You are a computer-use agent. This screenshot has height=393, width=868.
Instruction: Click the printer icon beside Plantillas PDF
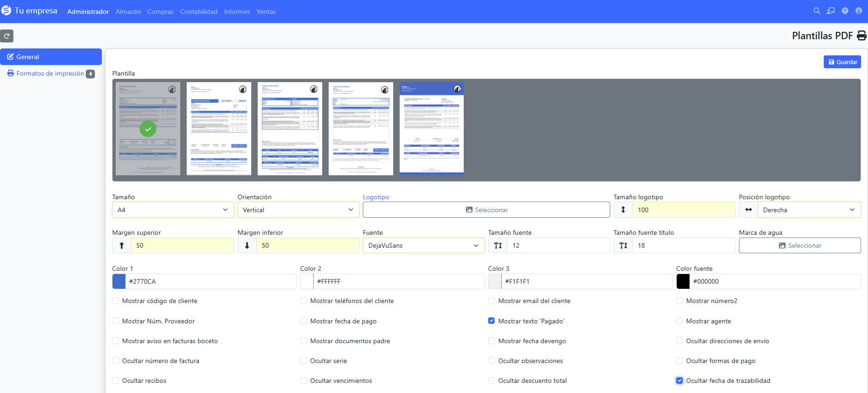pyautogui.click(x=862, y=36)
